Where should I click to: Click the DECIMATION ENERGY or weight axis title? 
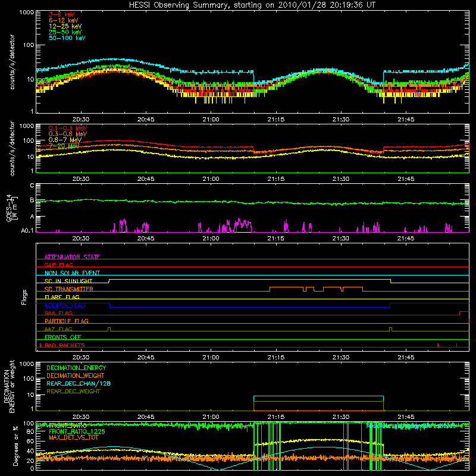pos(10,386)
